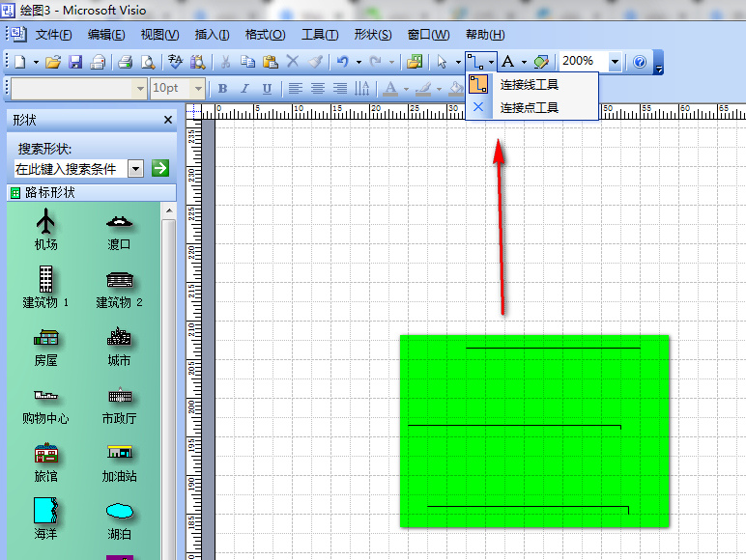Toggle Underline formatting button

pos(268,89)
